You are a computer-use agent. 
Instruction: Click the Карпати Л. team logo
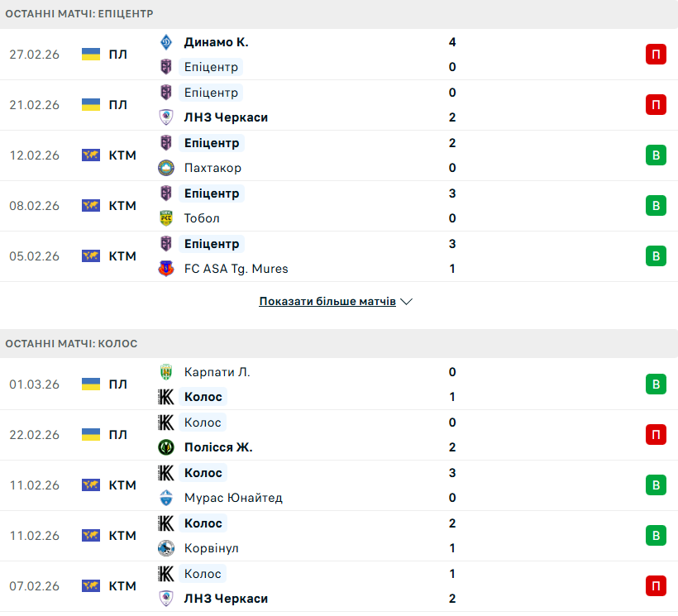(166, 372)
